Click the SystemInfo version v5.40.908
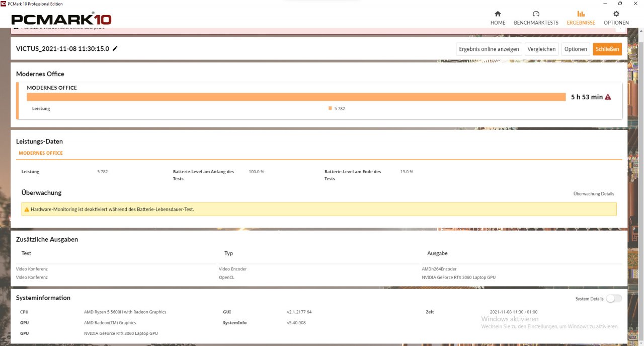Image resolution: width=644 pixels, height=346 pixels. (296, 323)
